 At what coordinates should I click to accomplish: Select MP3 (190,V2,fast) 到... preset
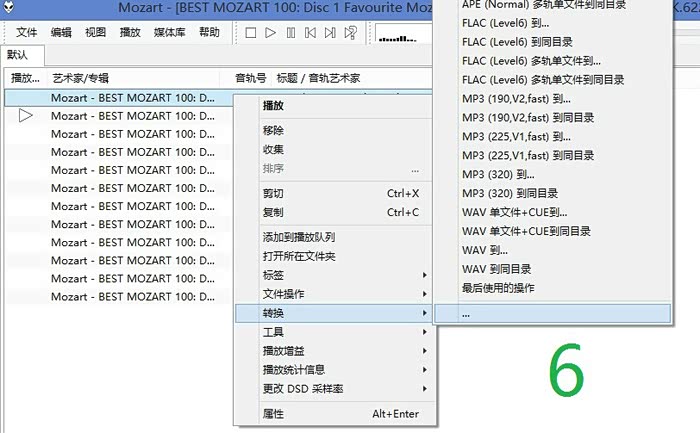[553, 99]
